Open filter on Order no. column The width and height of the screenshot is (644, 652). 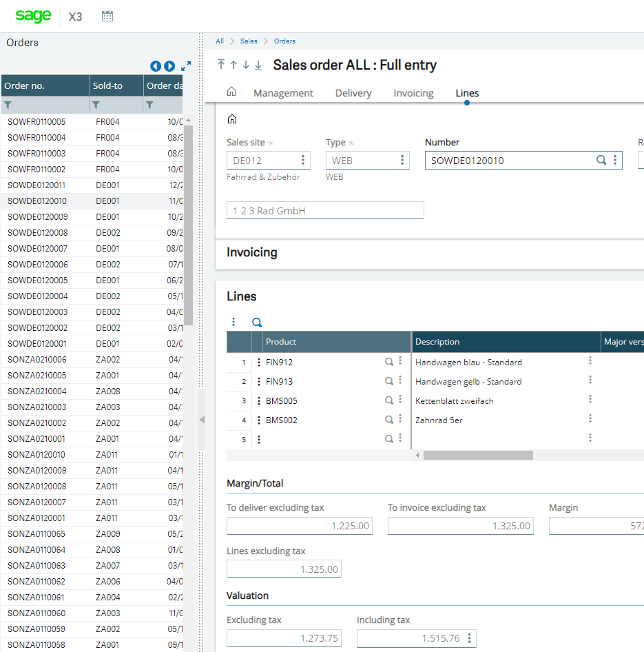pyautogui.click(x=8, y=105)
